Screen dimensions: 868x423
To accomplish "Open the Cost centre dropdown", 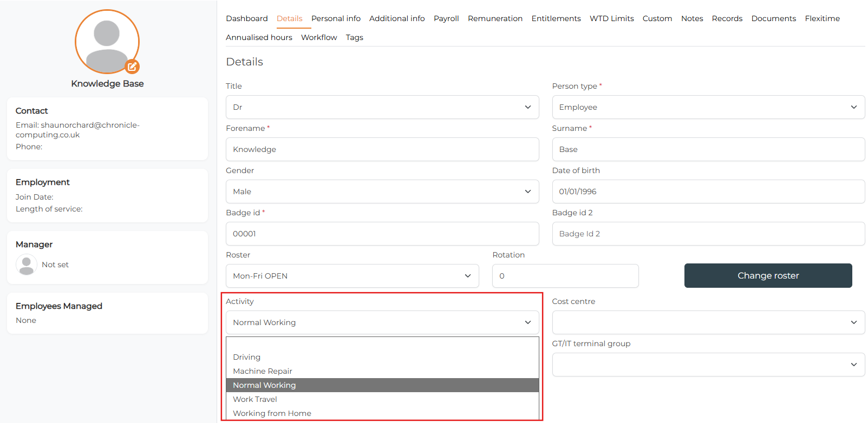I will (708, 322).
